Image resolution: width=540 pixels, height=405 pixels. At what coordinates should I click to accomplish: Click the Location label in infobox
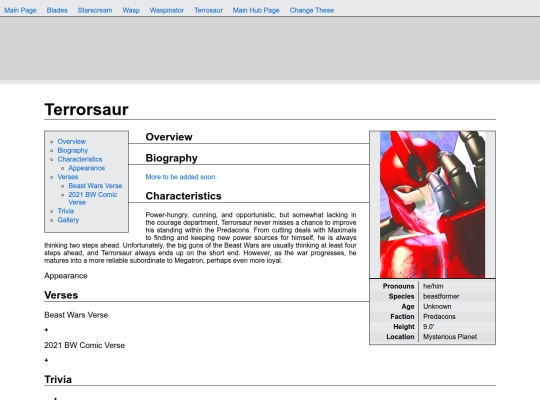pos(400,337)
